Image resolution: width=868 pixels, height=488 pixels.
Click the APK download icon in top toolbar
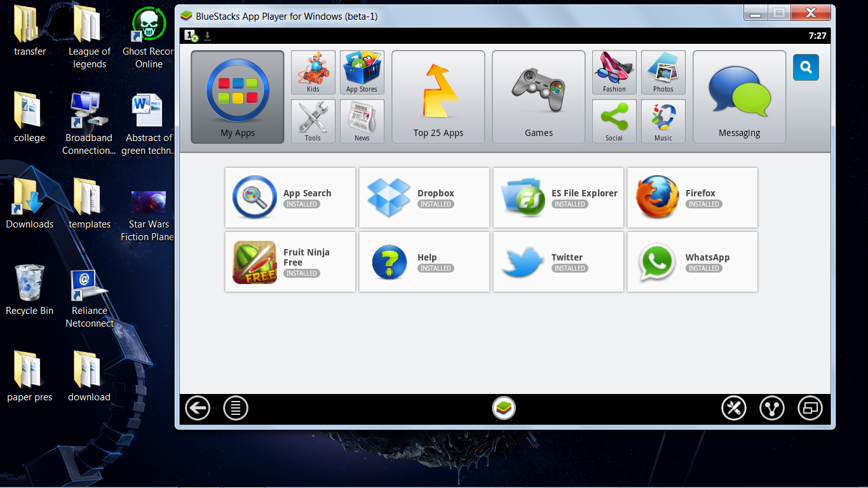pos(207,36)
